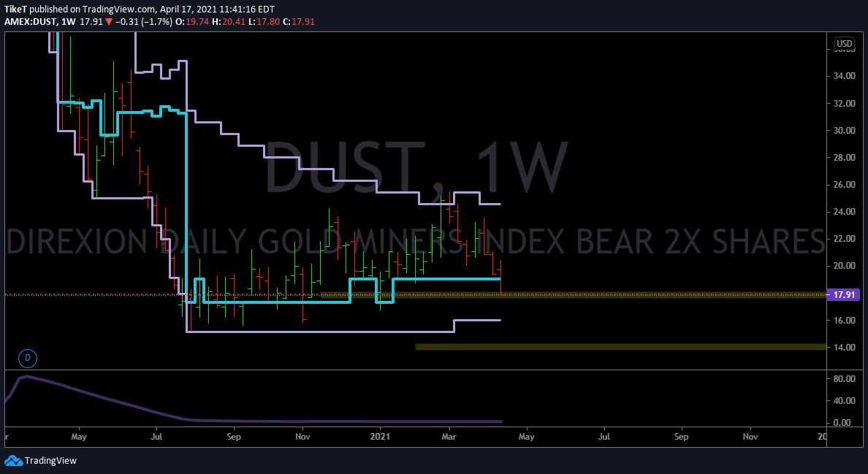
Task: Click the TradingView cloud logo icon
Action: (13, 461)
